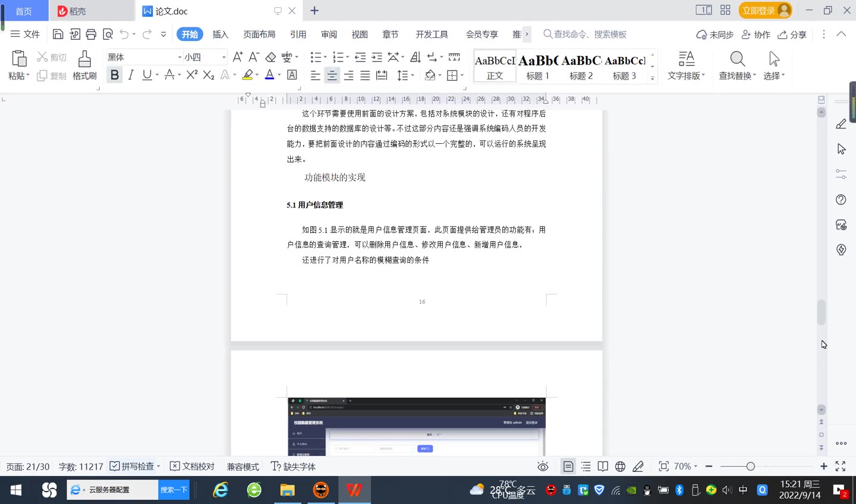856x504 pixels.
Task: Toggle center alignment
Action: pyautogui.click(x=332, y=75)
